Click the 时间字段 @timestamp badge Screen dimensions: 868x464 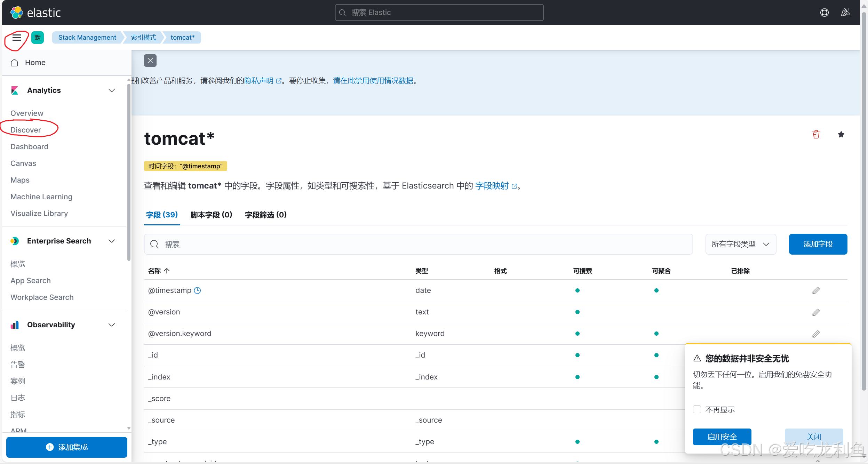click(x=185, y=166)
